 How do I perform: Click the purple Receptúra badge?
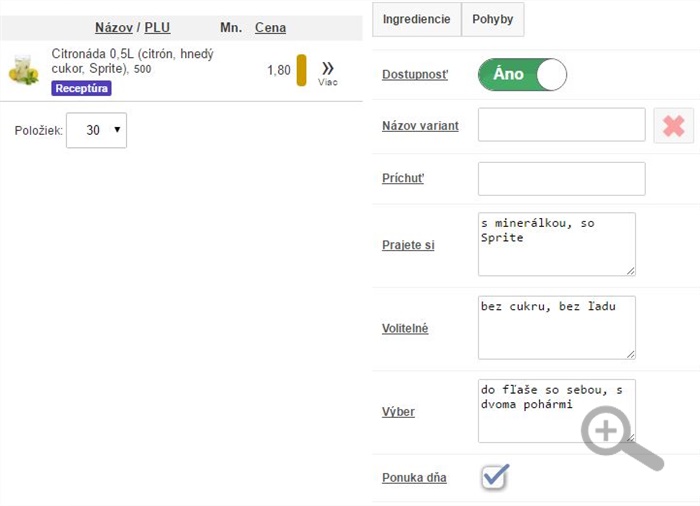click(81, 88)
